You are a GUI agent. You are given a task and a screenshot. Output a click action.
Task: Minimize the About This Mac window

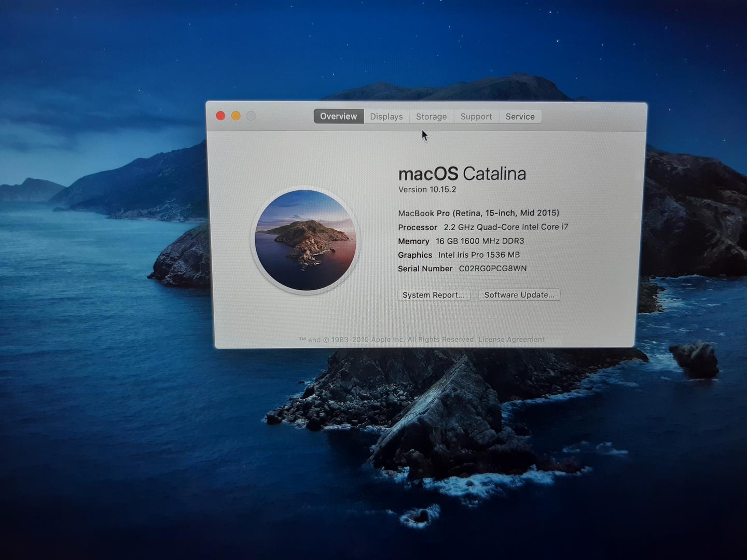pos(236,116)
